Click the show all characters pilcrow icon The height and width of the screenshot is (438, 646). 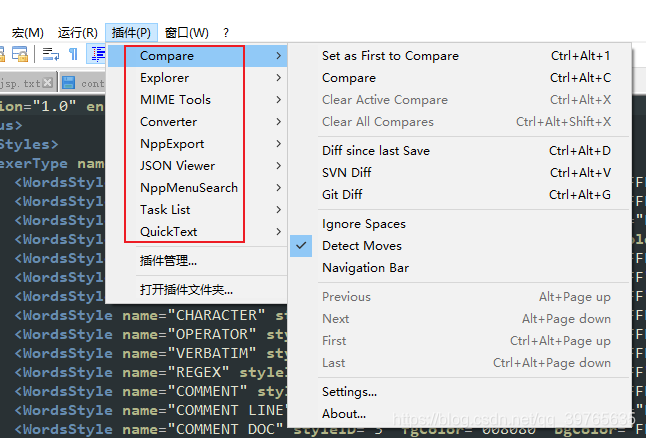click(x=73, y=54)
